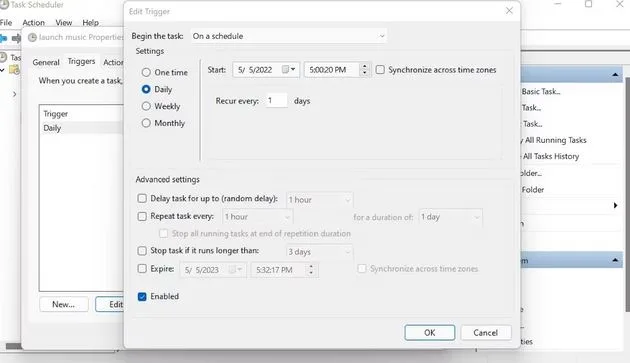Enable Repeat task every checkbox
The image size is (630, 363).
142,216
